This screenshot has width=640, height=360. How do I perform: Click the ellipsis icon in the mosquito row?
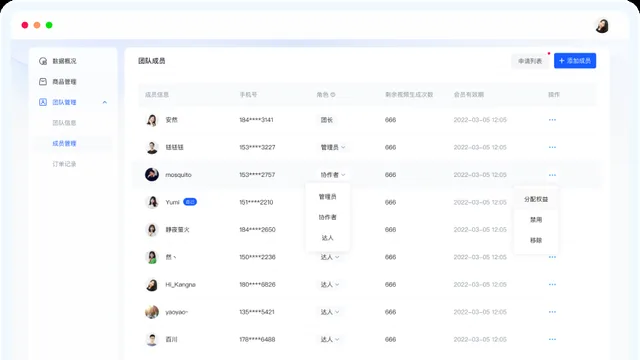552,175
